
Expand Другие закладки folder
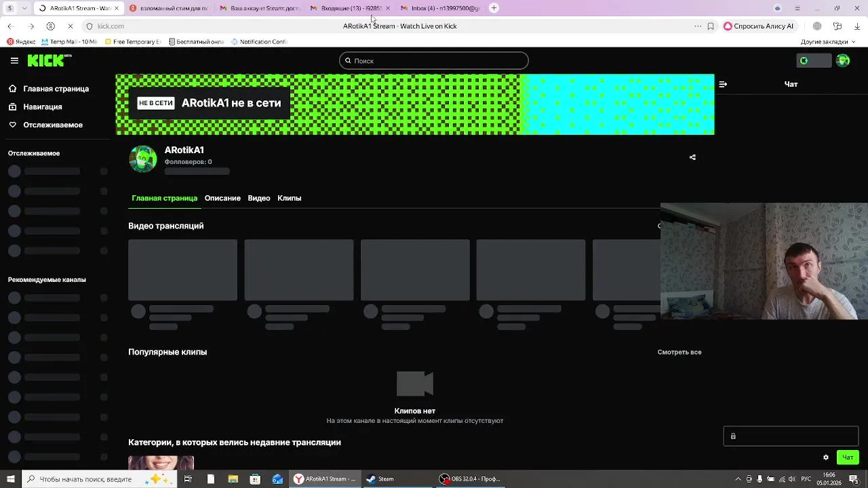tap(828, 41)
